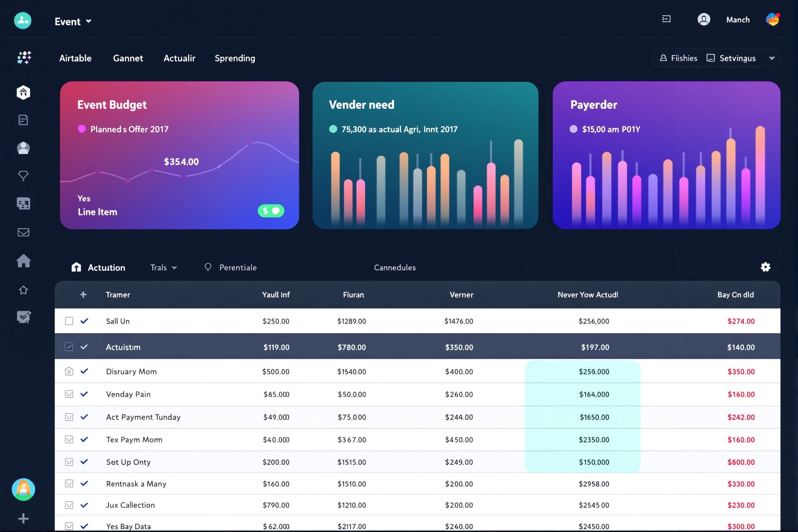Open the Cannedules link
798x532 pixels.
(395, 268)
